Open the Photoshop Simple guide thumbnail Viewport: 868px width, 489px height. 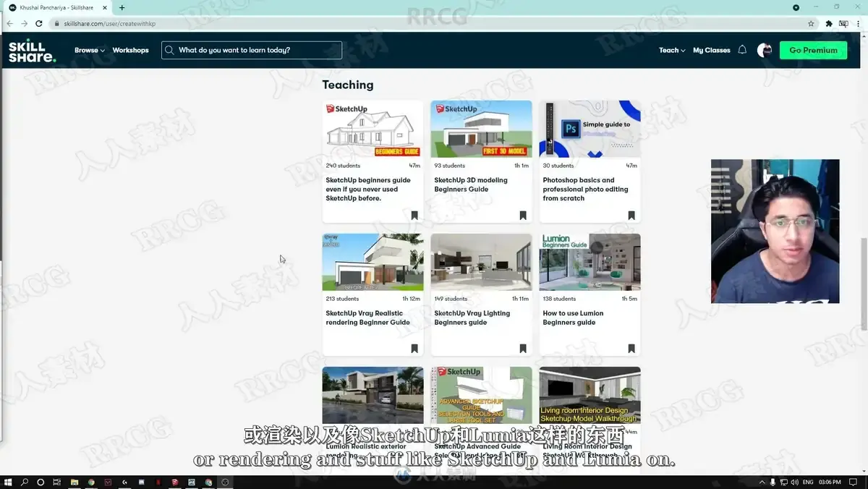coord(590,129)
